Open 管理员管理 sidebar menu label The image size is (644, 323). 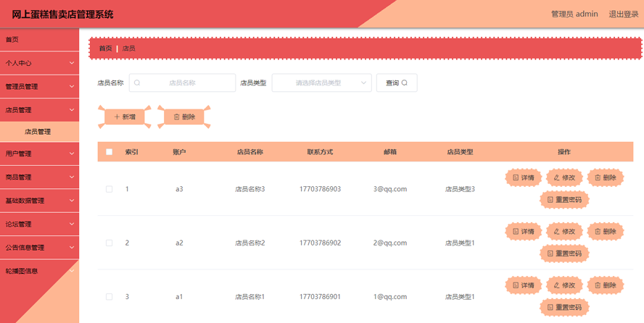(x=21, y=86)
